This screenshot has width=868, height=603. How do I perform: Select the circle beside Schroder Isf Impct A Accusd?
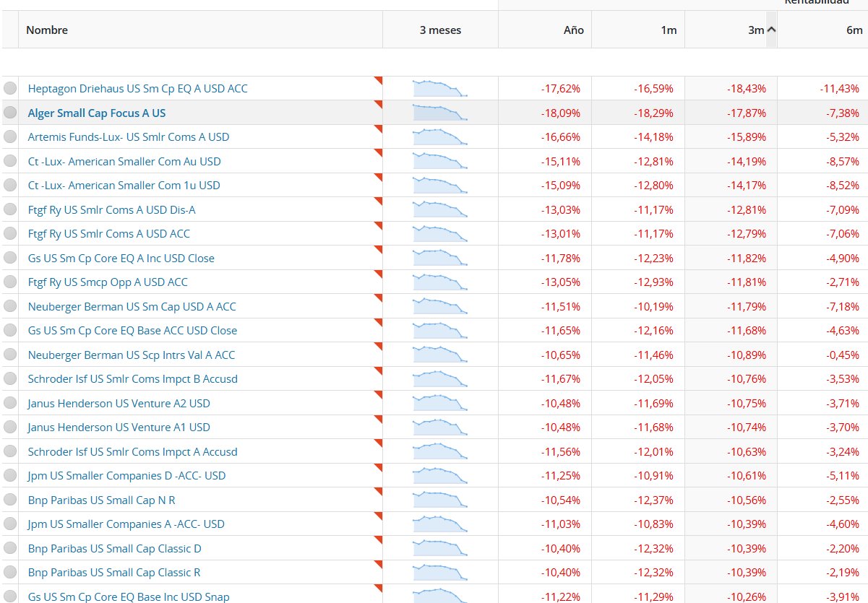point(10,451)
